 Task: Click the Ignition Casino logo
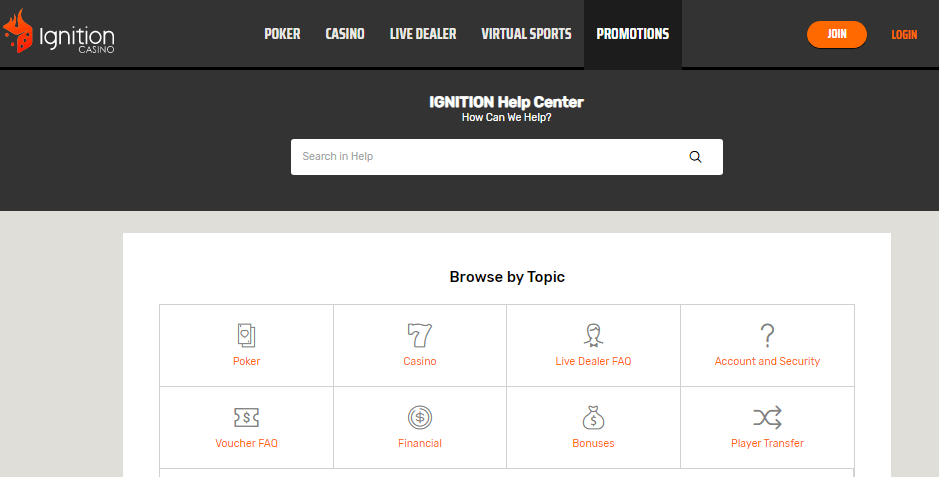[59, 32]
